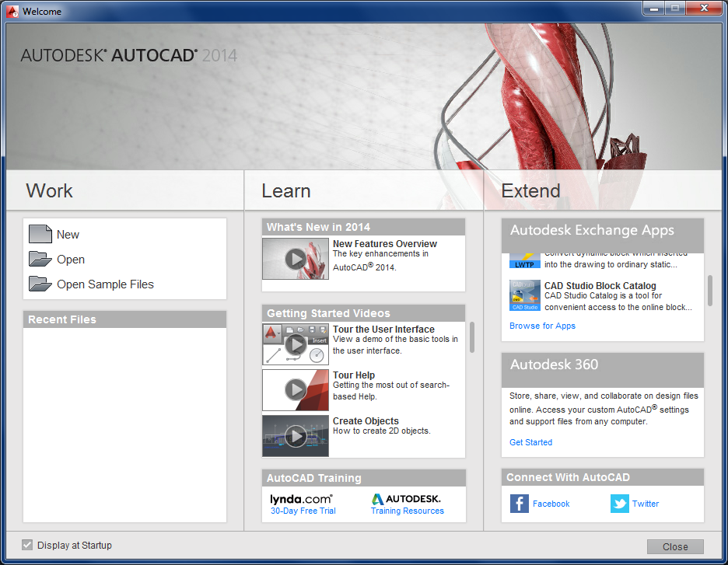The height and width of the screenshot is (565, 728).
Task: Click the CAD Studio Block Catalog app icon
Action: [x=525, y=295]
